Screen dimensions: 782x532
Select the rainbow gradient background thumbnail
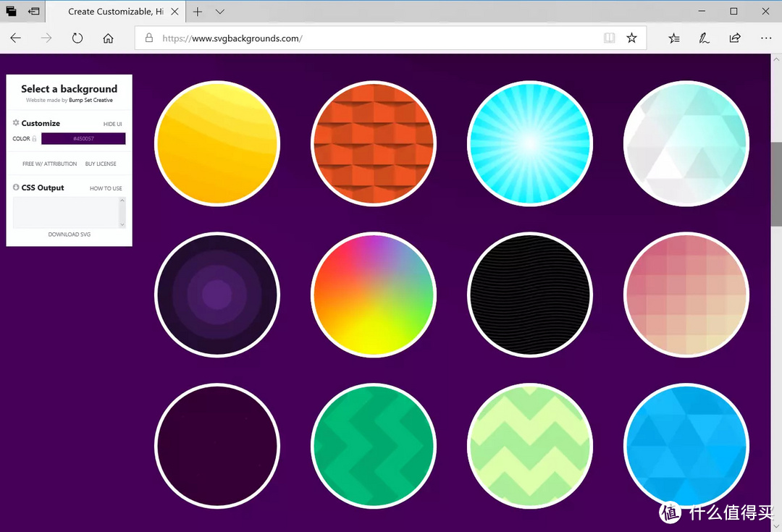pyautogui.click(x=374, y=295)
